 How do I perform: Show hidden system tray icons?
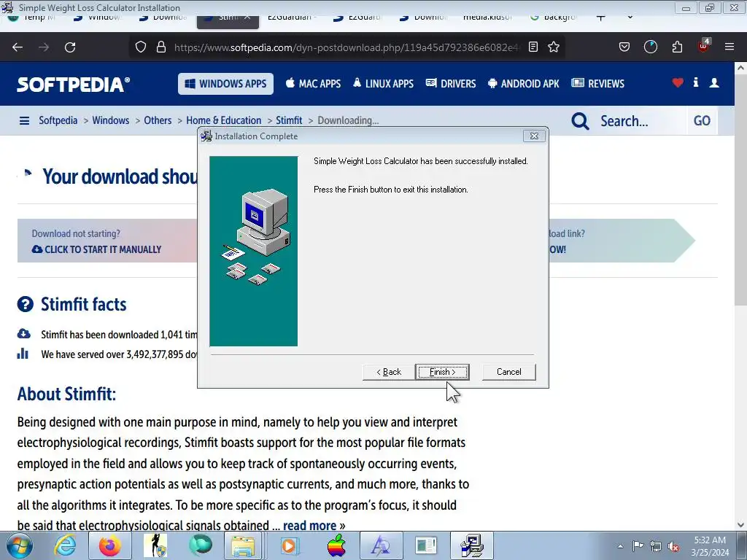(x=620, y=546)
